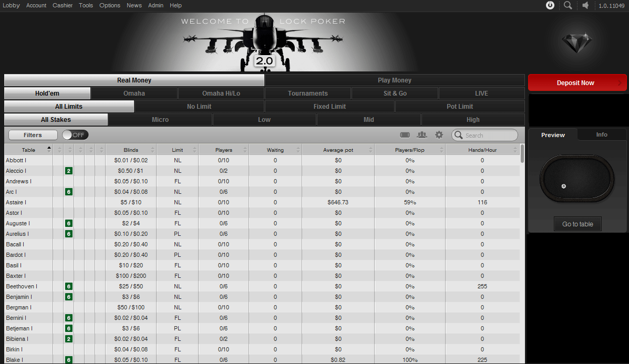Click the 6-seat badge for Beethoven I

[69, 286]
